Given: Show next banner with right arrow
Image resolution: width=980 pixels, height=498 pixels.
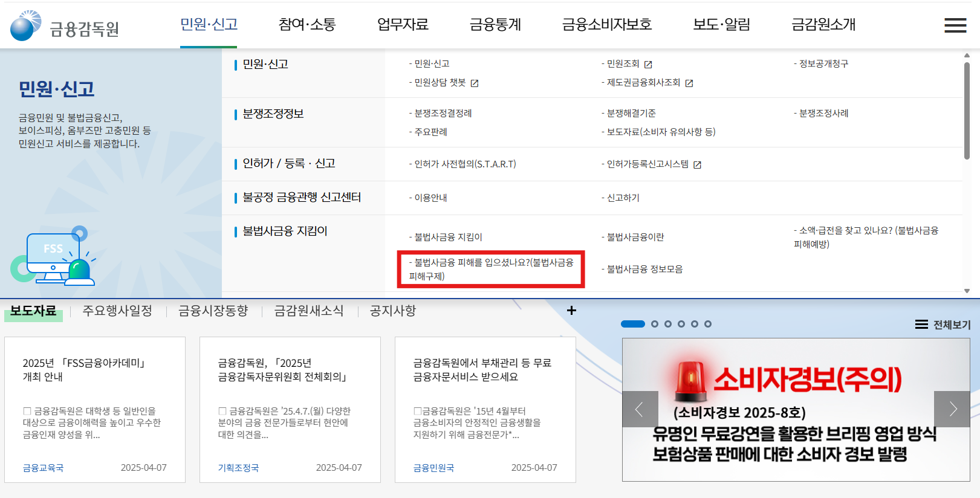Looking at the screenshot, I should pyautogui.click(x=952, y=409).
